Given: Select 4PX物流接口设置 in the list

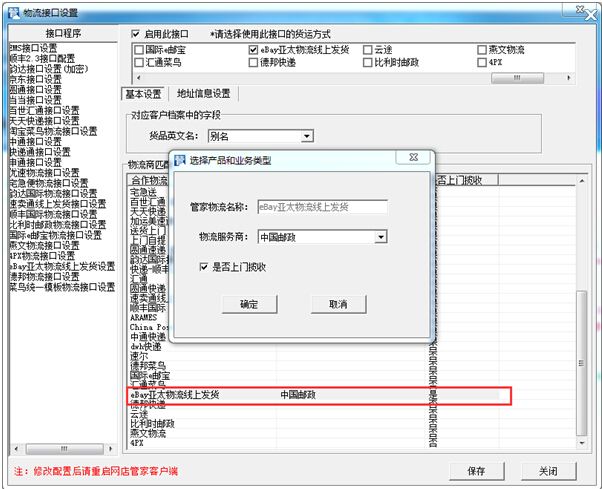Looking at the screenshot, I should pyautogui.click(x=42, y=255).
